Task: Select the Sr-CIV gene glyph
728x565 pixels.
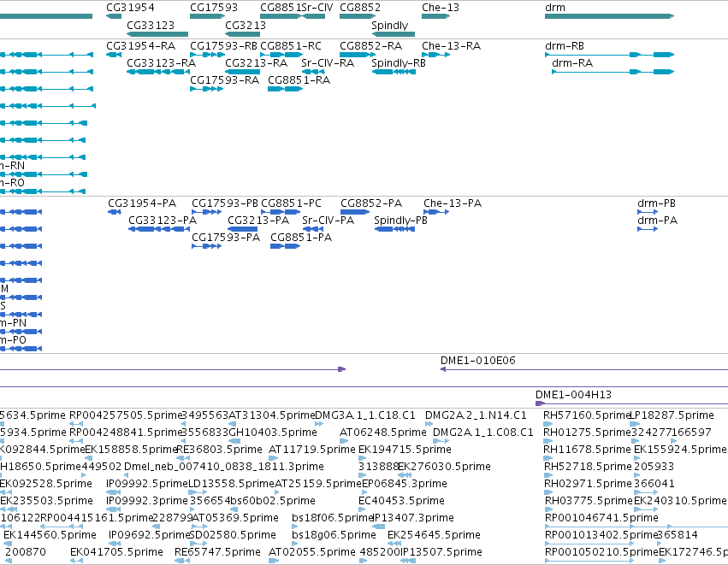Action: [313, 16]
